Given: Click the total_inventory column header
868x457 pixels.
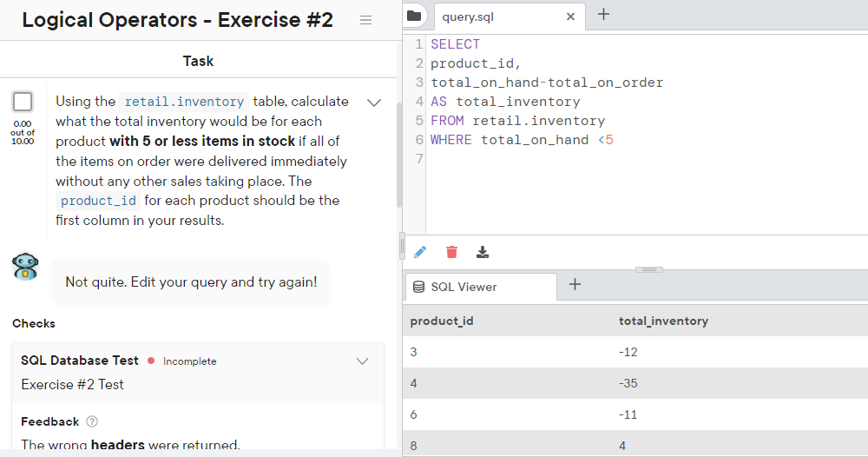Looking at the screenshot, I should 663,321.
